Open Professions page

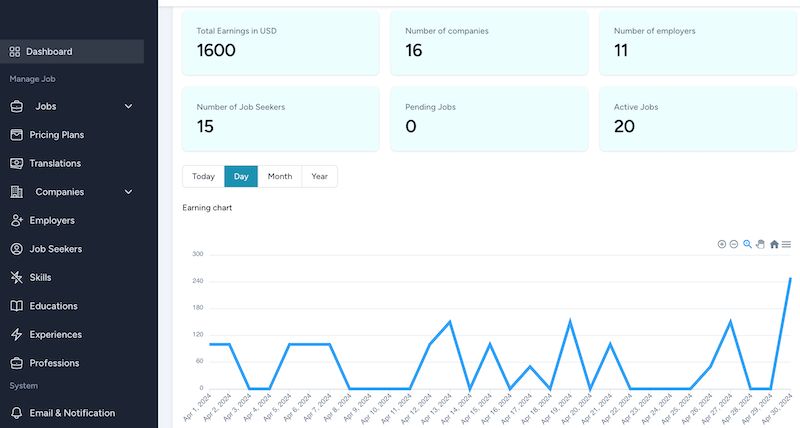(54, 363)
